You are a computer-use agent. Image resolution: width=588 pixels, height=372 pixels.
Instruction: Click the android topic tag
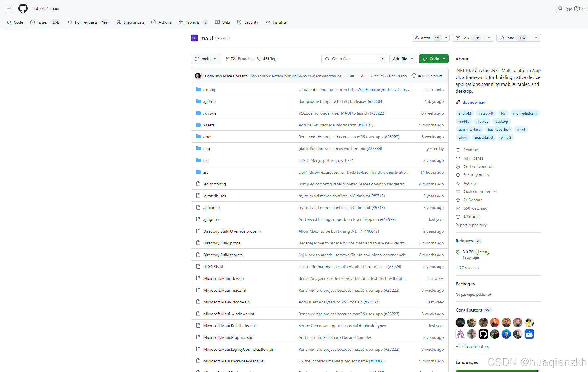pos(465,113)
